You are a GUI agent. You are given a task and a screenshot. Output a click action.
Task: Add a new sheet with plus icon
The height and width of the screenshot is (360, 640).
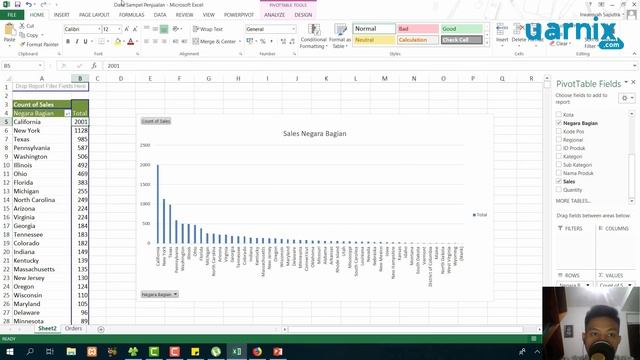pos(101,329)
